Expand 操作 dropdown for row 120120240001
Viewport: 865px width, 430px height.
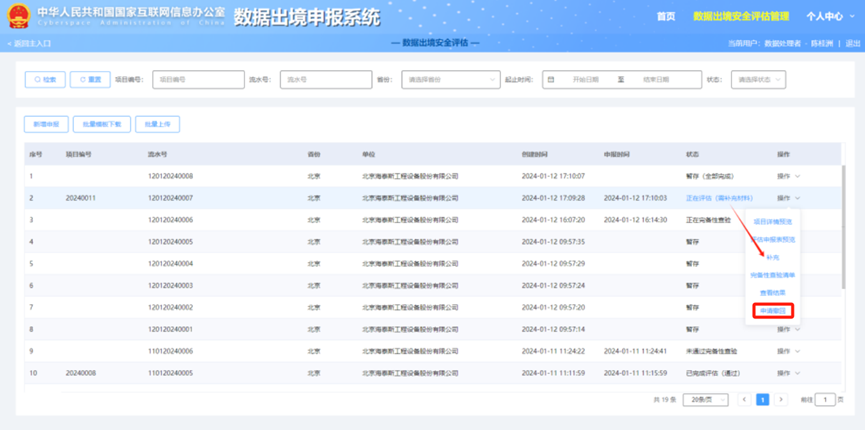[x=788, y=330]
